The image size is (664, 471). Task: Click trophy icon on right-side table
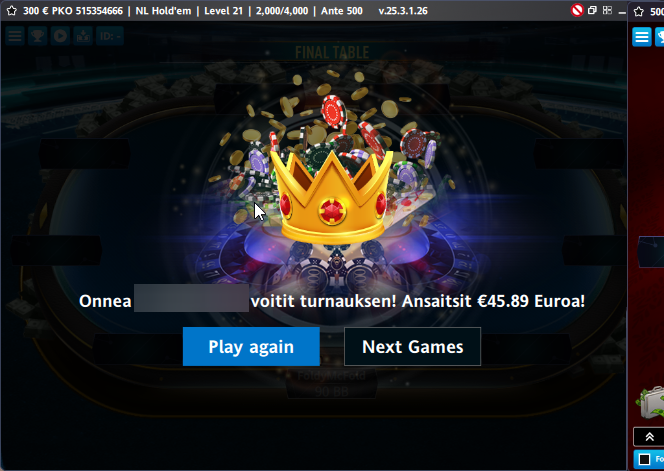(660, 37)
